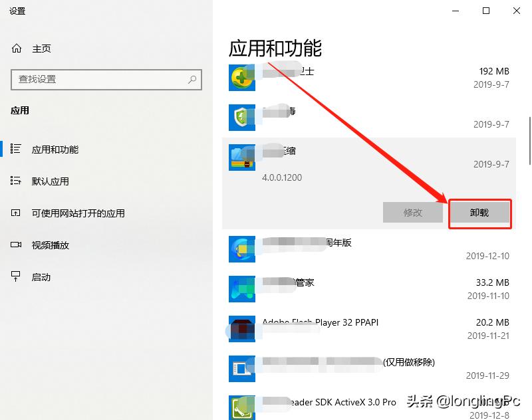Select the 默认应用 sidebar icon
Screen dimensions: 532x420
[x=17, y=181]
